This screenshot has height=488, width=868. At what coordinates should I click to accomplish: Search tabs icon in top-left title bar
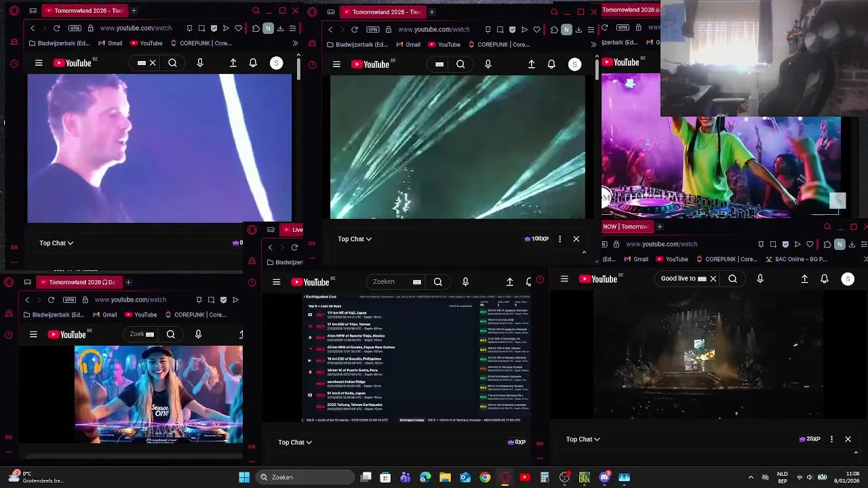[256, 11]
